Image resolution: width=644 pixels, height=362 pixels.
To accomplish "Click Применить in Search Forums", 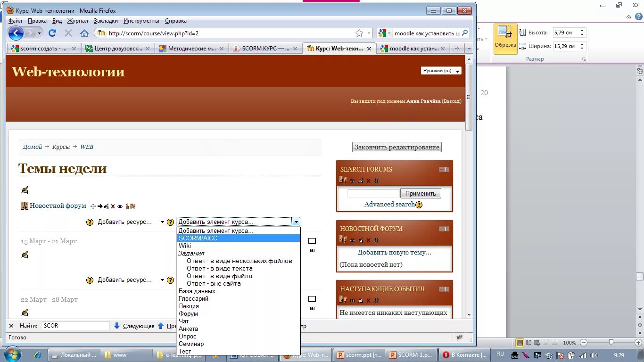I will tap(421, 193).
